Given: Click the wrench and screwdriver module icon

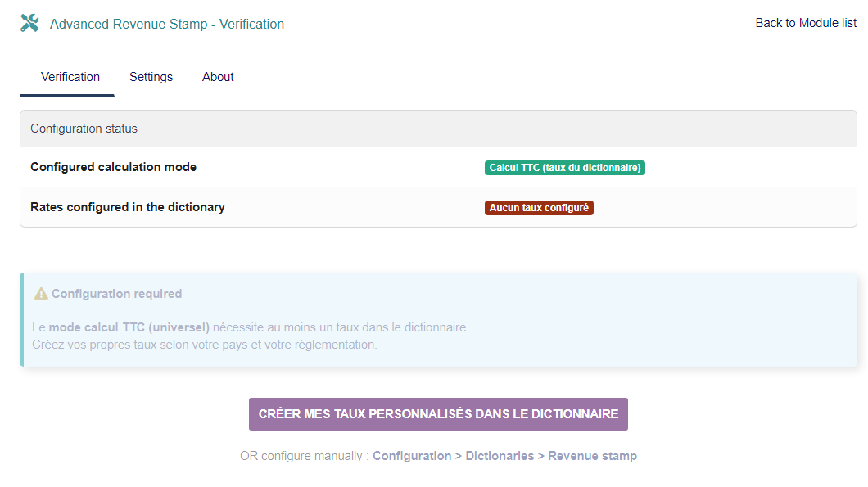Looking at the screenshot, I should tap(29, 23).
